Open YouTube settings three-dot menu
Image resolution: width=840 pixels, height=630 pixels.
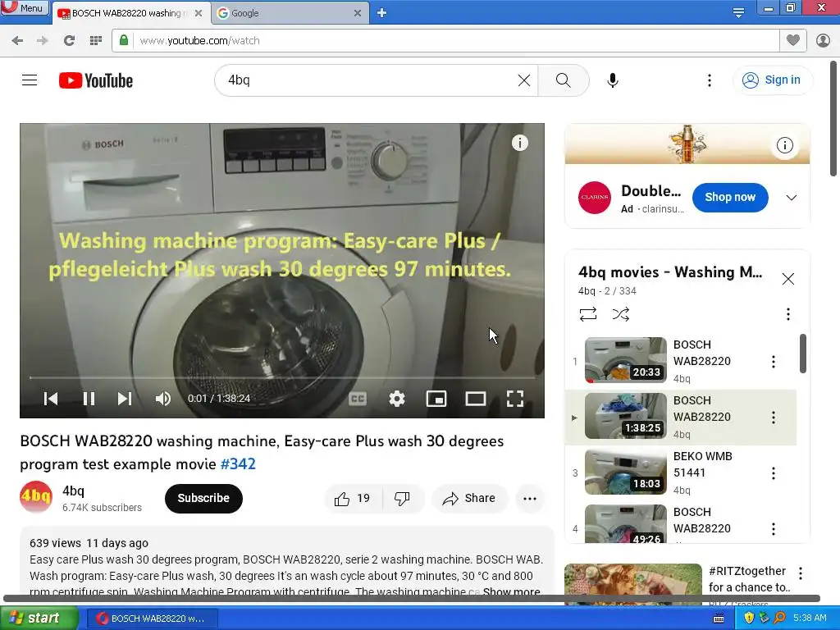(x=710, y=80)
